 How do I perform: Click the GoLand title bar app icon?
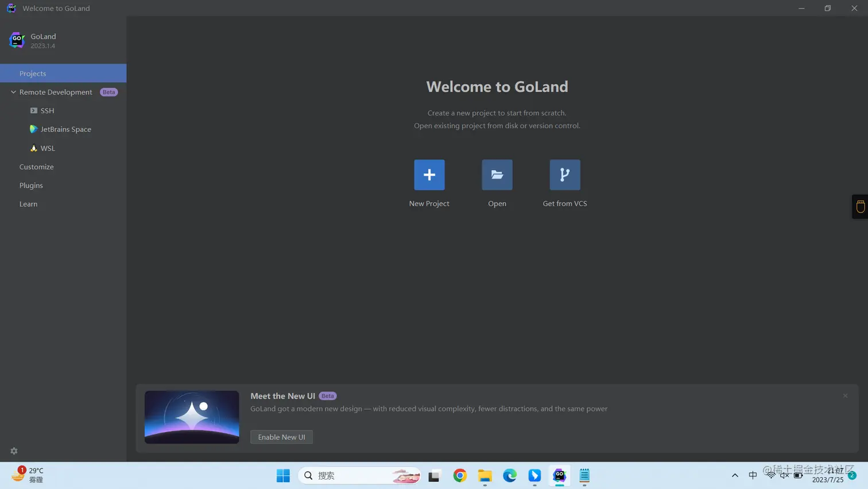[11, 8]
